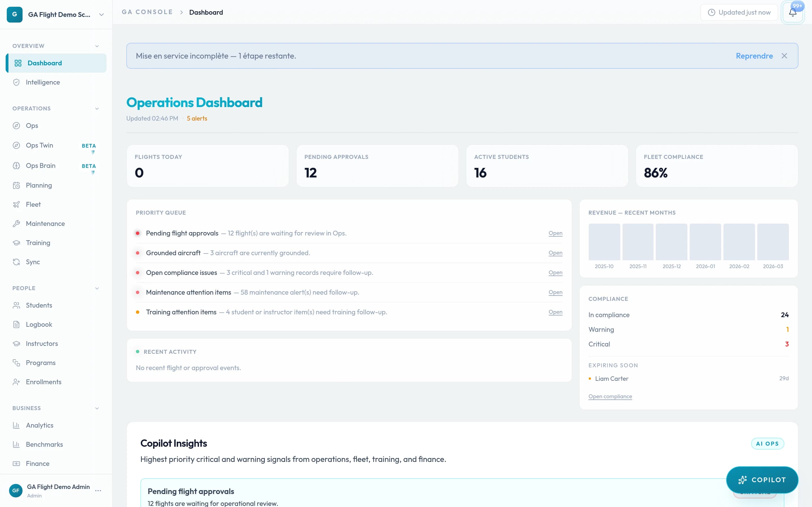Open Ops Brain from the sidebar
812x507 pixels.
(41, 166)
